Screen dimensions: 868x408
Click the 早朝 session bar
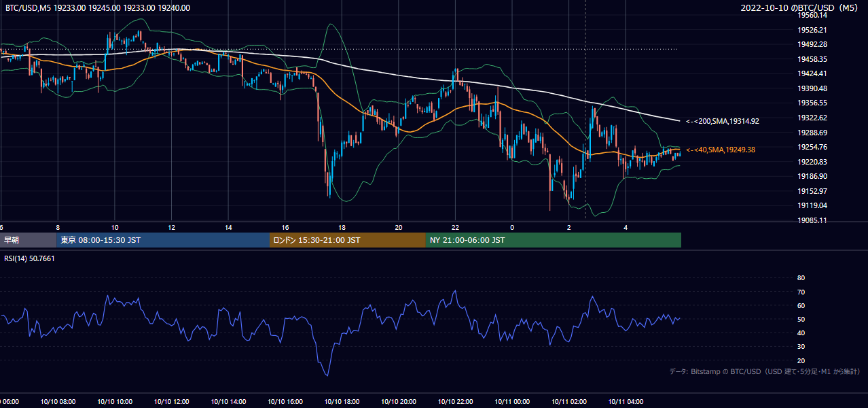(x=28, y=240)
